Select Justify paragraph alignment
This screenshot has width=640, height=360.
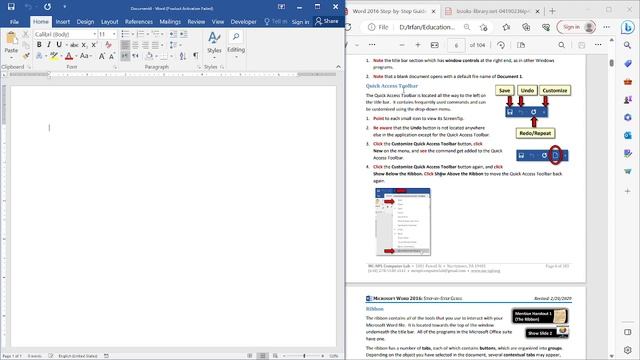[x=155, y=45]
